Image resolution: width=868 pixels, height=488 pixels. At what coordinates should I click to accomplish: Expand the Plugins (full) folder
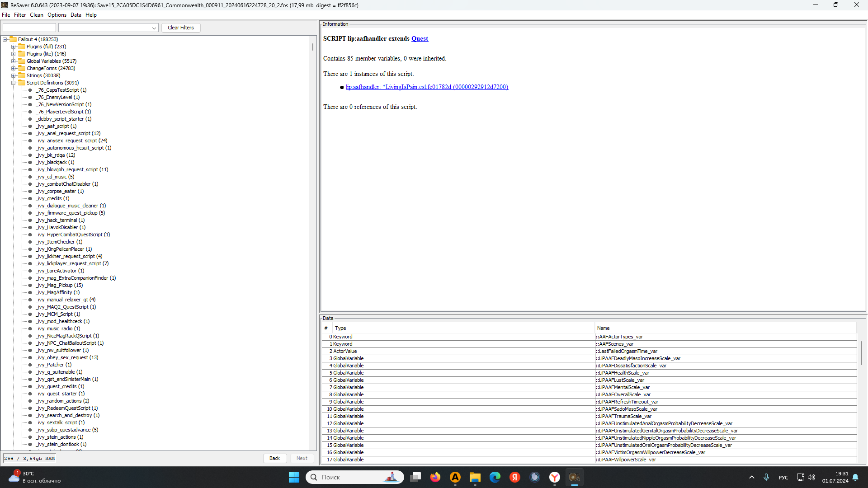coord(14,47)
